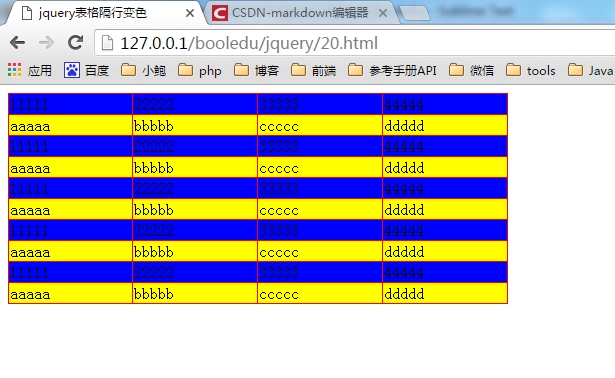Click cell ddddd in the second row
This screenshot has width=615, height=378.
445,125
